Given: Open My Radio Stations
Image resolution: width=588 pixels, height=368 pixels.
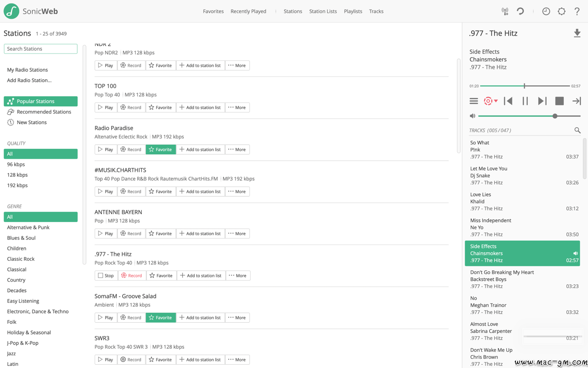Looking at the screenshot, I should click(27, 70).
